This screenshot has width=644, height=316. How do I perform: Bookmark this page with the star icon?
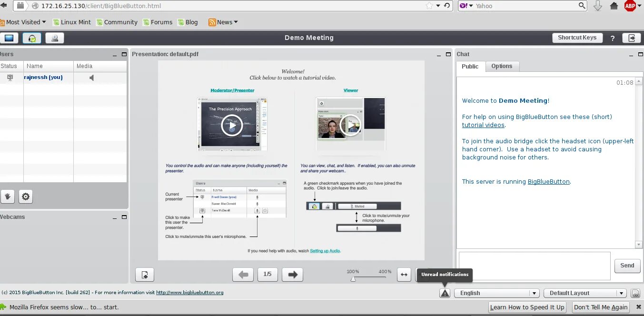click(x=429, y=6)
